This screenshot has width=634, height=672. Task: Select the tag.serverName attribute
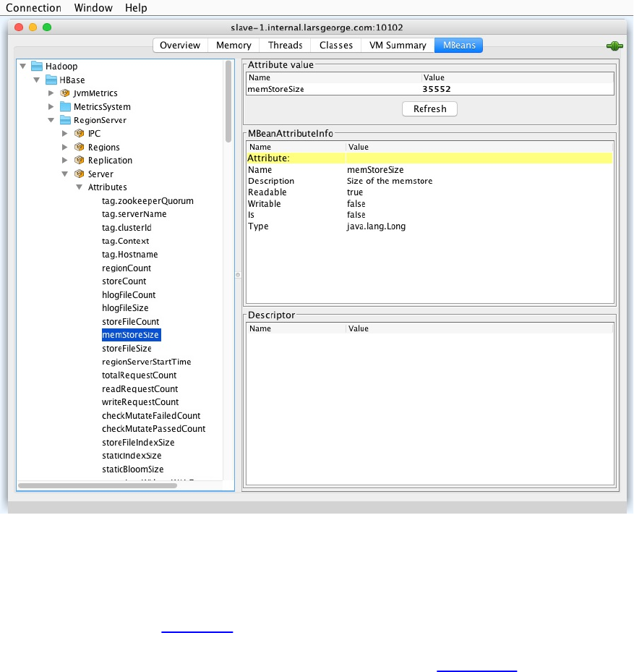tap(134, 214)
